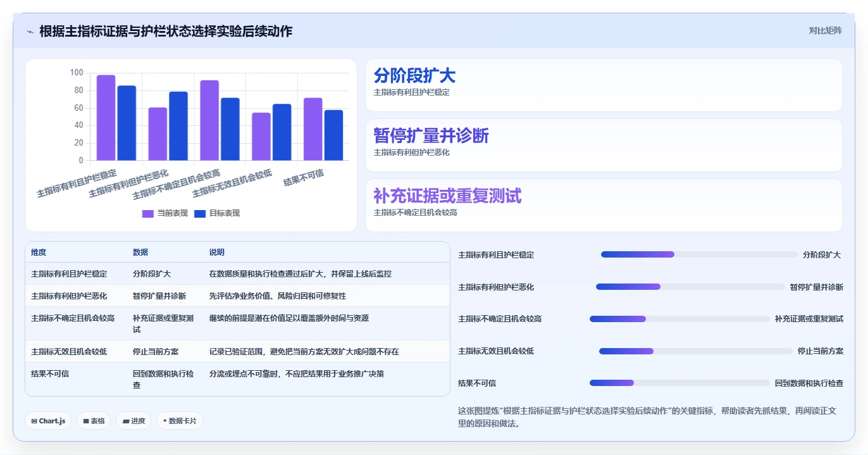This screenshot has width=868, height=455.
Task: Click progress bar for 结果不可信
Action: (x=679, y=383)
